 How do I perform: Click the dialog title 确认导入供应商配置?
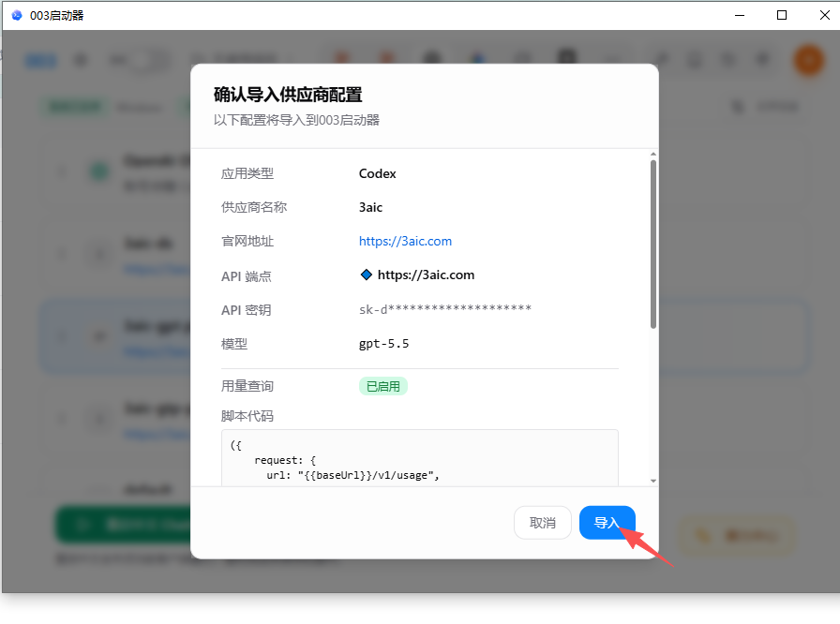[x=288, y=95]
